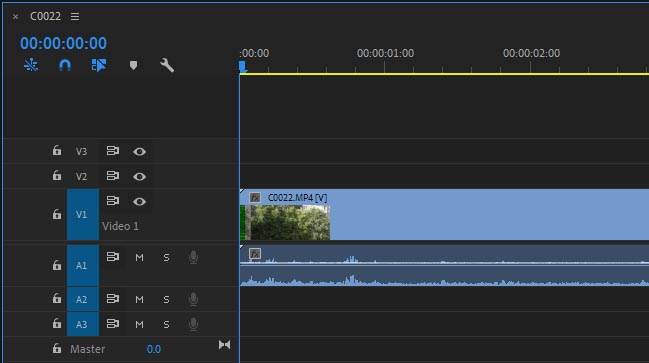Open the C0022 panel menu
The width and height of the screenshot is (649, 363).
click(x=75, y=16)
